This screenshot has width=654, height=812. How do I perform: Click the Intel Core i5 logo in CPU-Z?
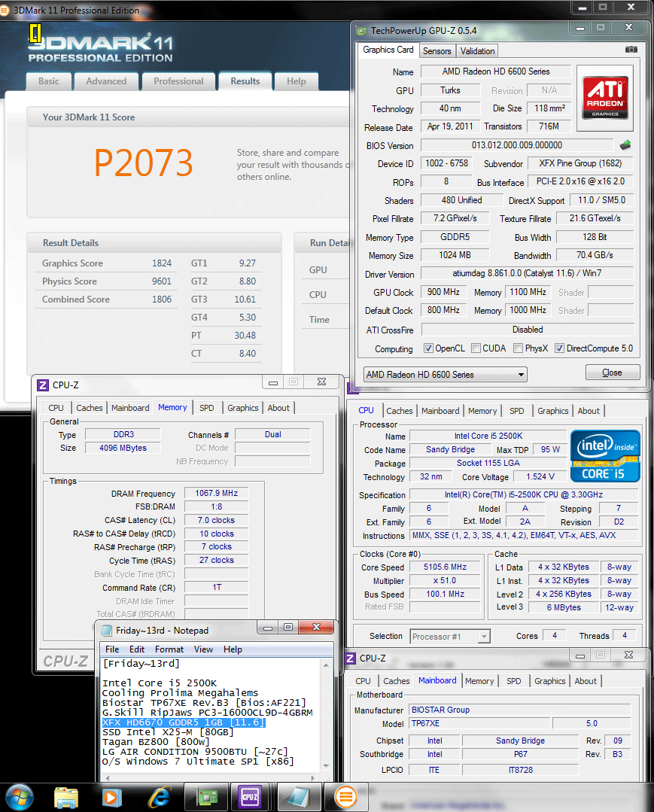point(605,456)
